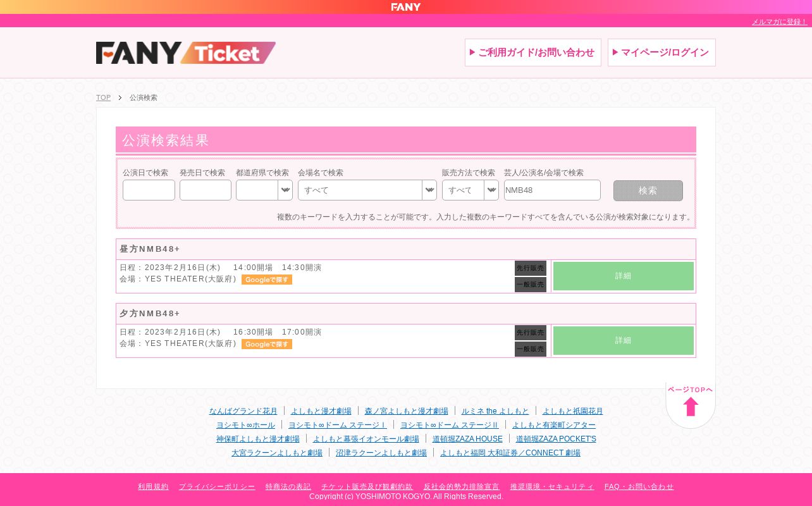Open チケット販売及び観劇約款 footer link
Image resolution: width=812 pixels, height=506 pixels.
367,486
